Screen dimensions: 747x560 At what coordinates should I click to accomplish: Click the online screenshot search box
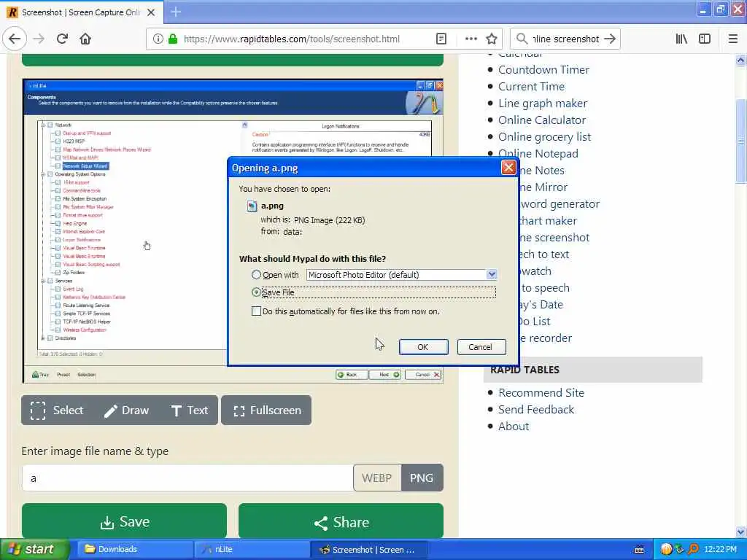click(x=565, y=39)
